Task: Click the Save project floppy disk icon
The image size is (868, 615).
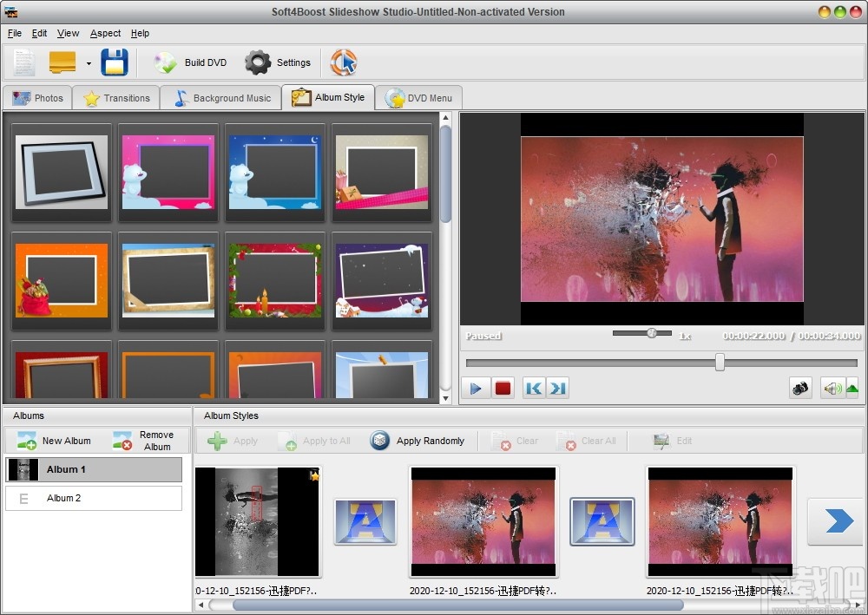Action: coord(115,62)
